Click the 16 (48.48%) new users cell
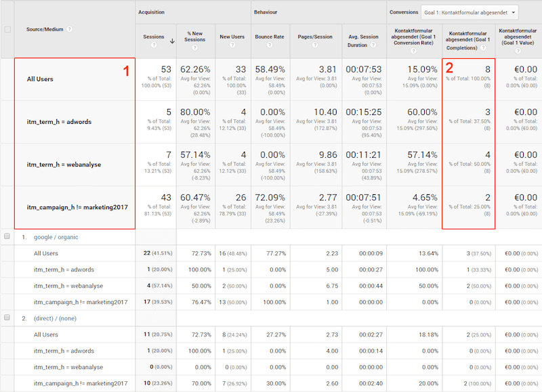Screen dimensions: 542x392 pos(233,253)
